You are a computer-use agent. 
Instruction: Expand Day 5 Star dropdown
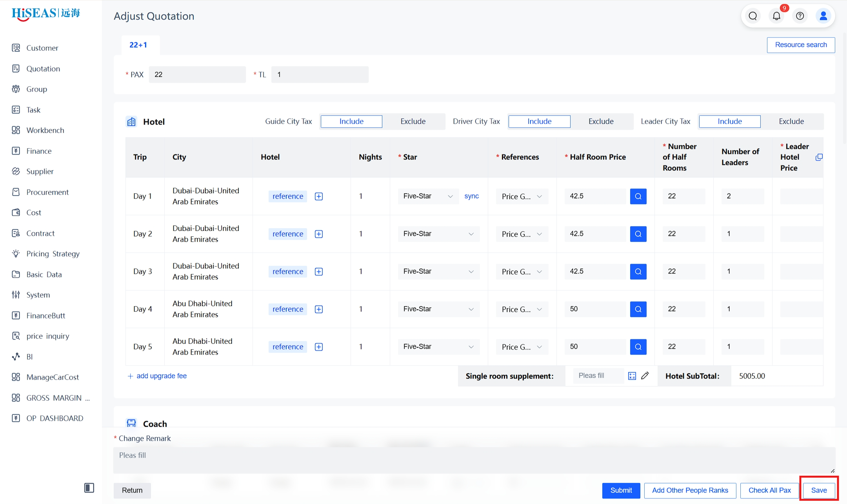[439, 347]
